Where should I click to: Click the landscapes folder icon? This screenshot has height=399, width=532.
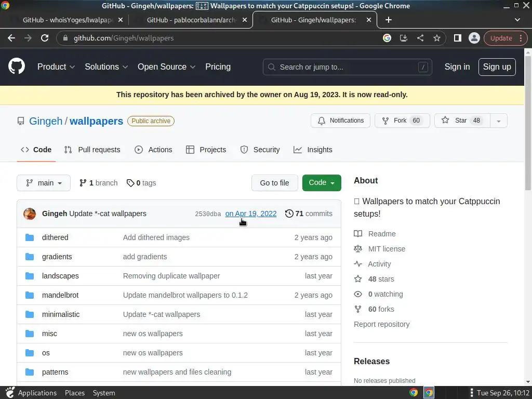click(30, 276)
